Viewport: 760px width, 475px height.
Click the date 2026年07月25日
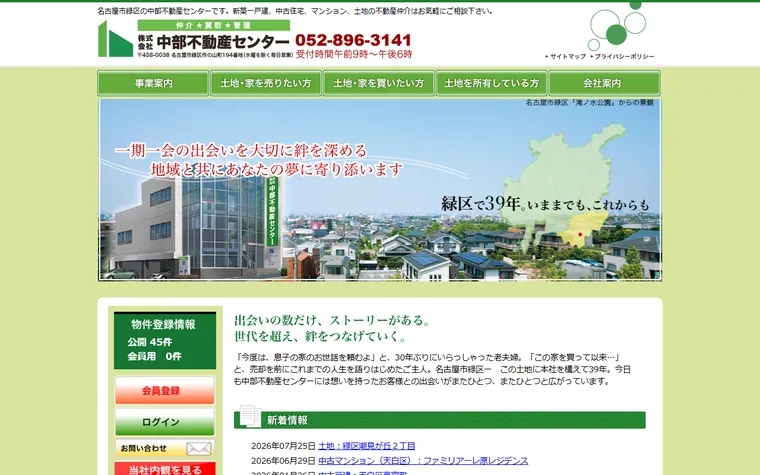tap(283, 446)
